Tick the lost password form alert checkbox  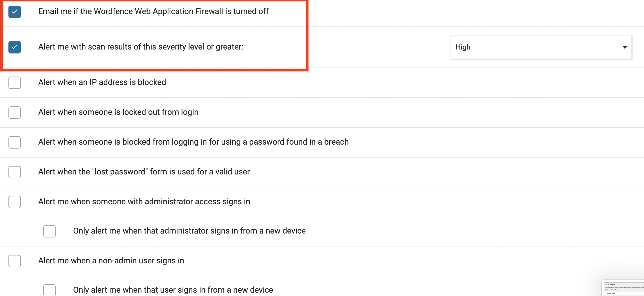[x=15, y=172]
